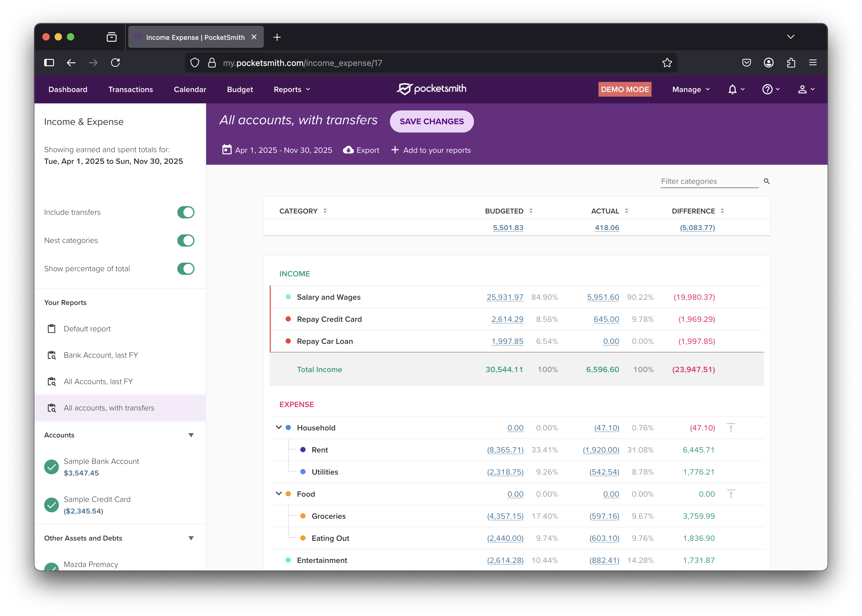Toggle Show percentage of total off
Screen dimensions: 862x616
(186, 269)
